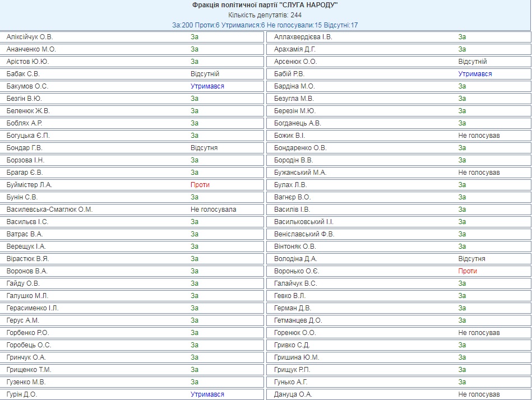Click the name Вірастюк В.Я.
Screen dimensions: 532x400
(x=28, y=259)
